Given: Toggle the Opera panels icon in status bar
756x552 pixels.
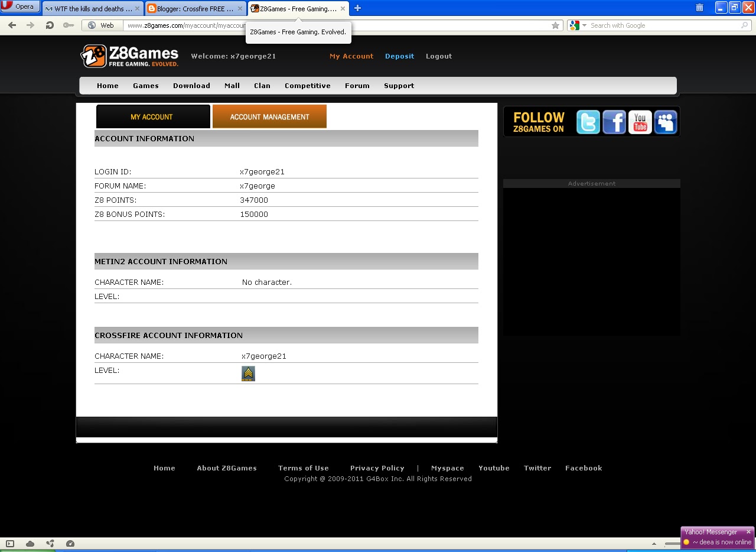Looking at the screenshot, I should [x=9, y=544].
